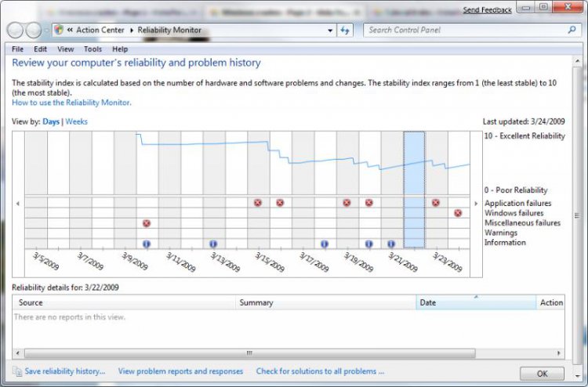Click the Warnings row label
This screenshot has height=387, width=588.
(x=501, y=233)
